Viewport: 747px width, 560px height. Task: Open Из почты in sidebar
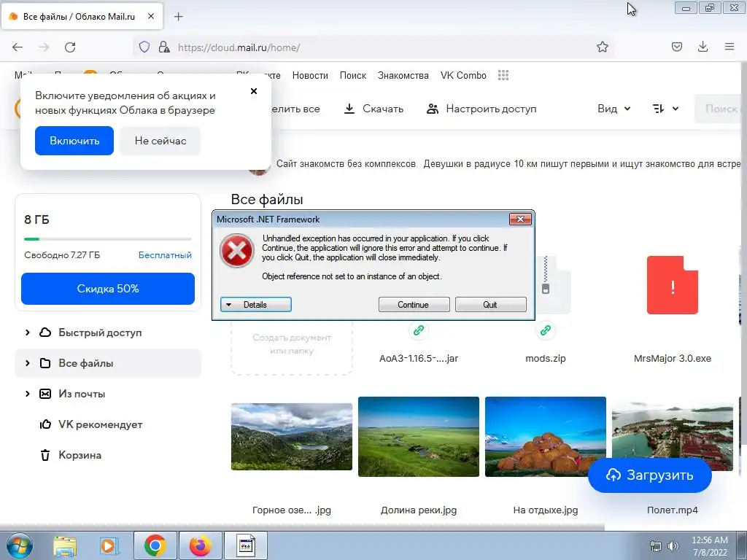(x=82, y=394)
